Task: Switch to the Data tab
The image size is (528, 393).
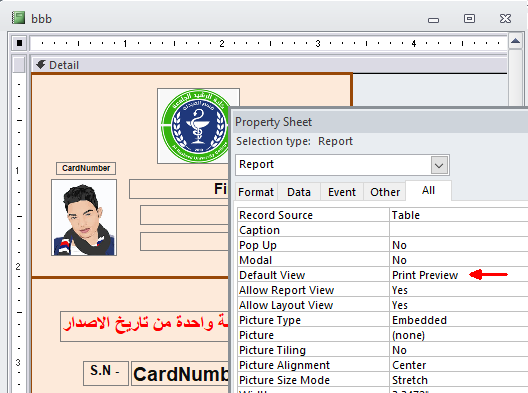Action: coord(299,192)
